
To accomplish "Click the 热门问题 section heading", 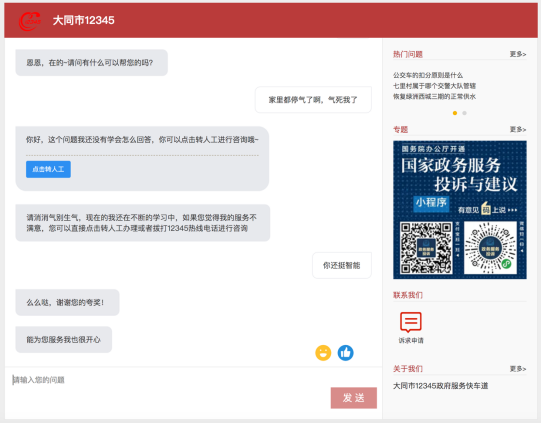I will pos(408,54).
